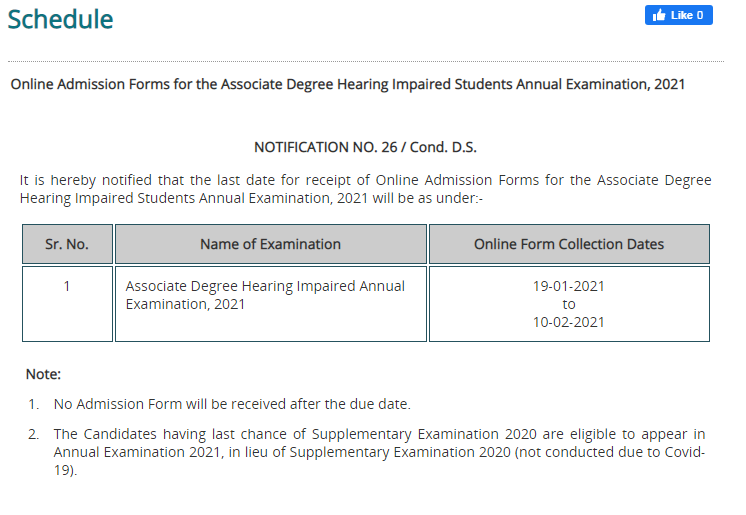The height and width of the screenshot is (515, 746).
Task: Click the Notification No. 26 heading
Action: 365,147
